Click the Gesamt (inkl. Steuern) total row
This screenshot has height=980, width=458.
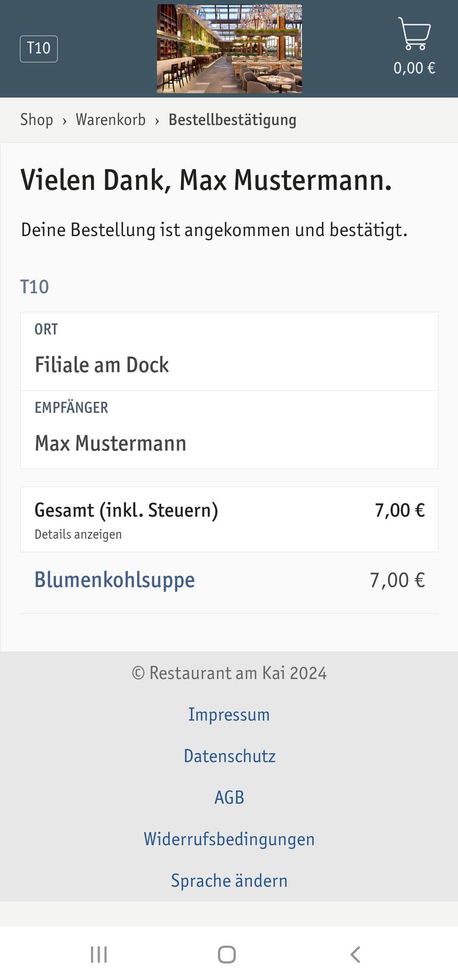pos(229,520)
